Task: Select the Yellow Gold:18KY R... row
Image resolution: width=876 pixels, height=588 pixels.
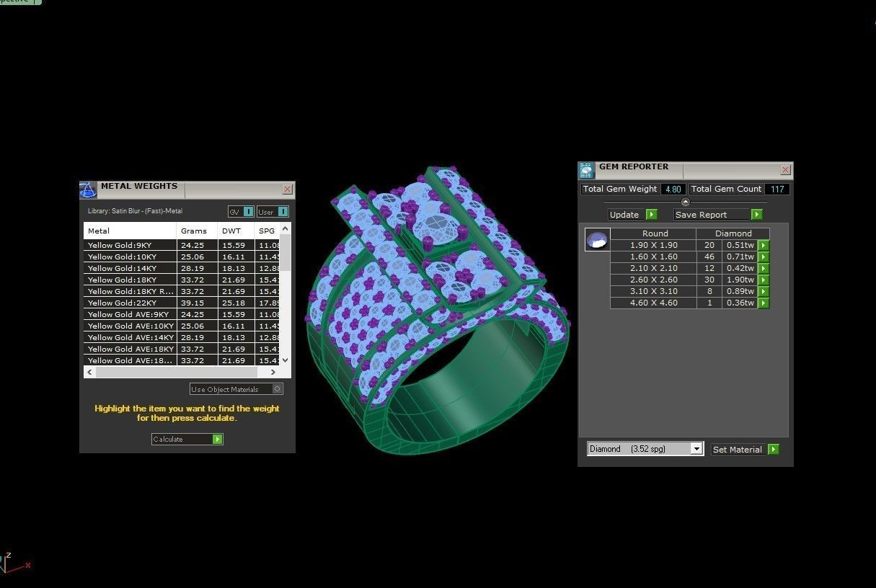Action: point(182,291)
